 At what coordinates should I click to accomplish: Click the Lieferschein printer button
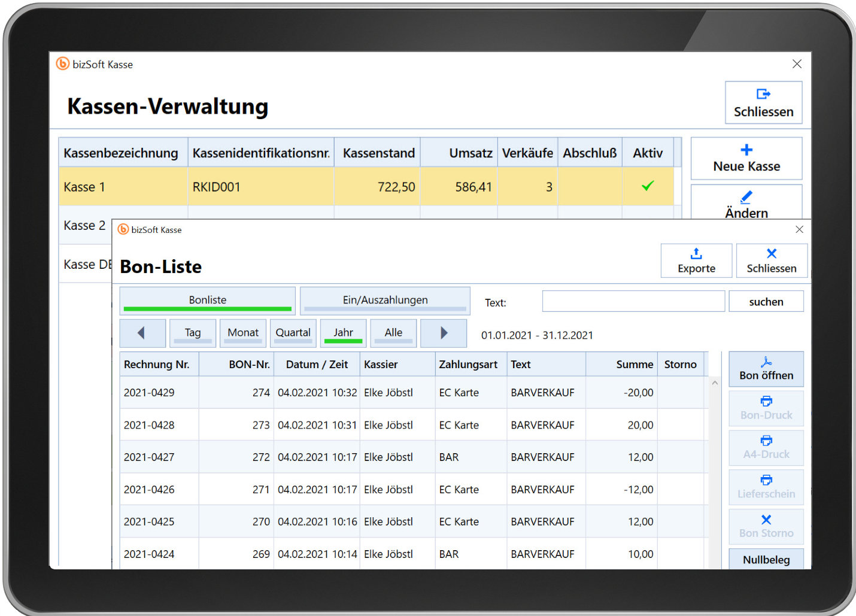766,487
